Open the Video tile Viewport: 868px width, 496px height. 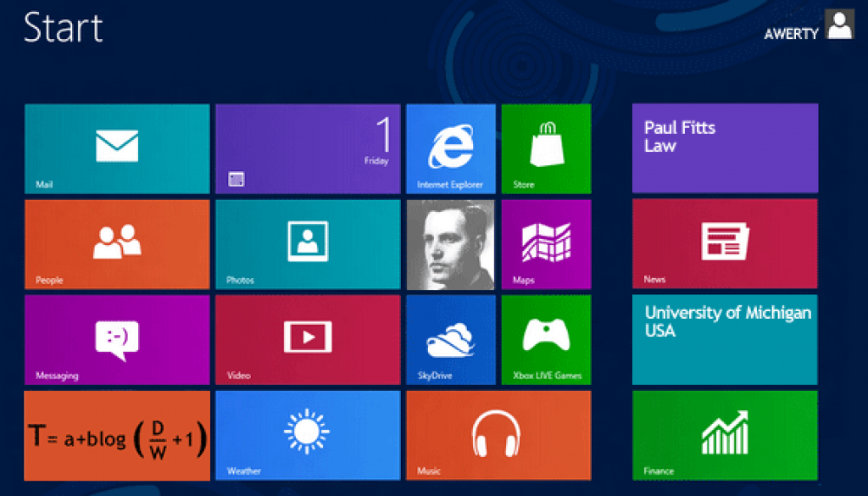point(308,340)
